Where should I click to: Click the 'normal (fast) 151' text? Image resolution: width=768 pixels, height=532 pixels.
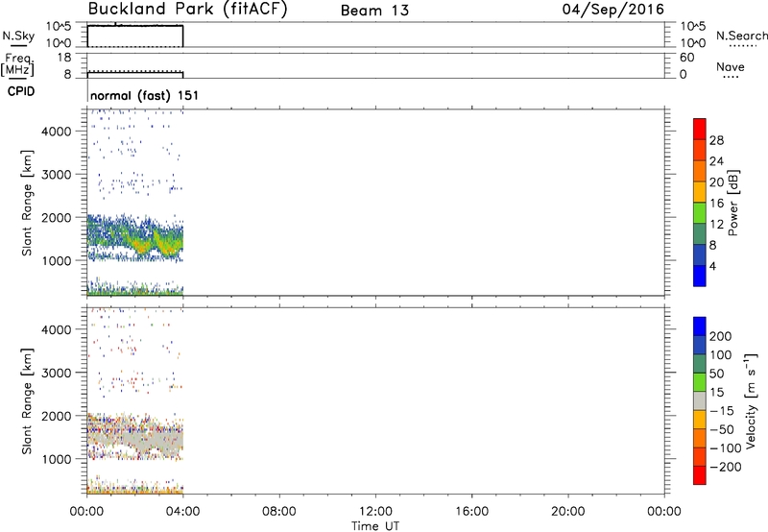[145, 95]
